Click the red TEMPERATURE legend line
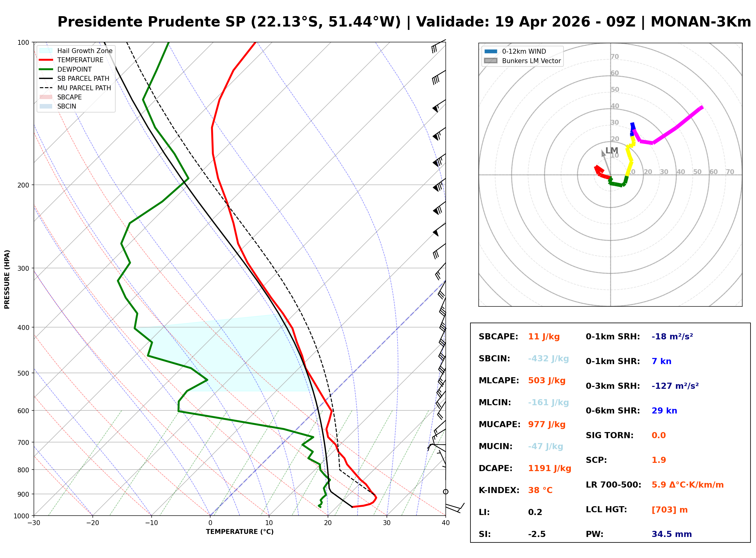Image resolution: width=756 pixels, height=558 pixels. point(46,60)
